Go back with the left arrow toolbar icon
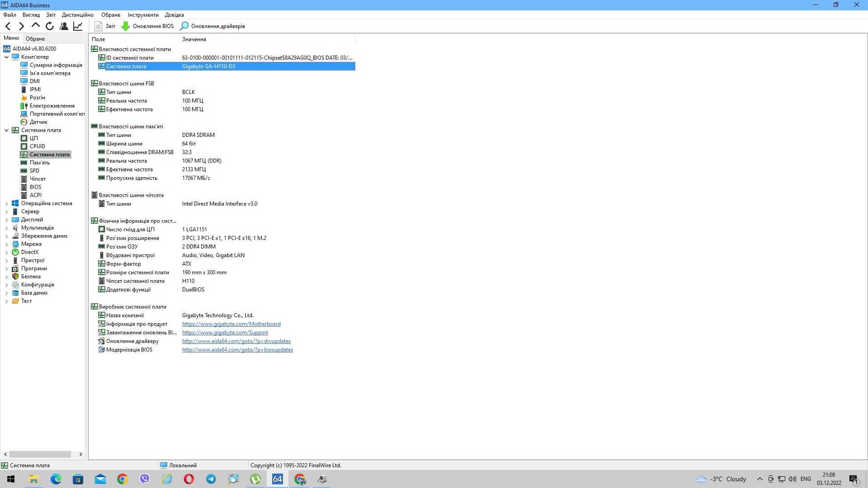This screenshot has width=868, height=488. point(8,26)
